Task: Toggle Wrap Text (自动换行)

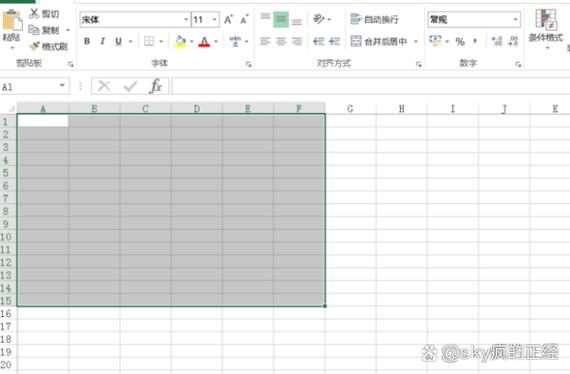Action: click(x=374, y=19)
